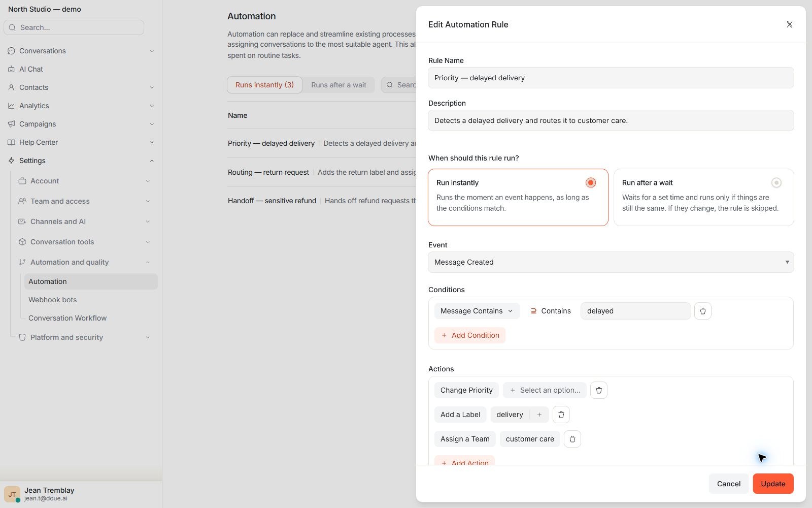Collapse the Settings sidebar section

pyautogui.click(x=152, y=161)
